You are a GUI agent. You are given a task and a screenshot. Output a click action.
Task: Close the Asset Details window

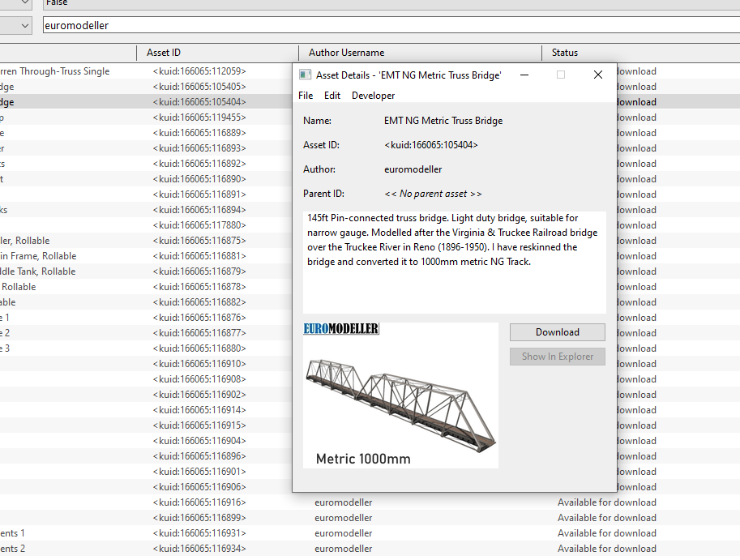(598, 75)
